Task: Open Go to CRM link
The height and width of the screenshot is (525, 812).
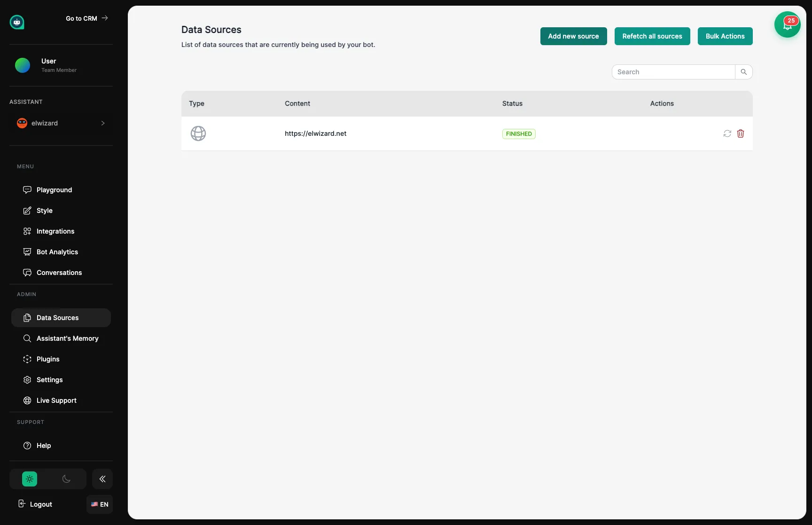Action: (x=87, y=18)
